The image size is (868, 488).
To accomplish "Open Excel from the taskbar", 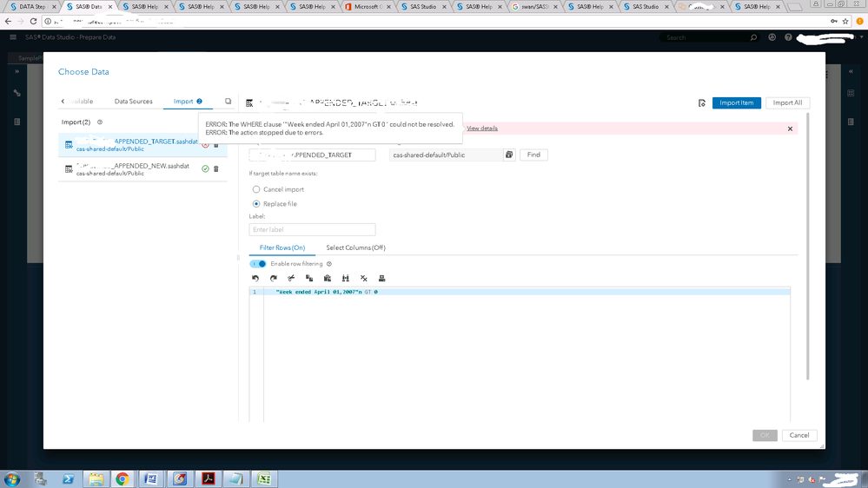I will click(264, 478).
